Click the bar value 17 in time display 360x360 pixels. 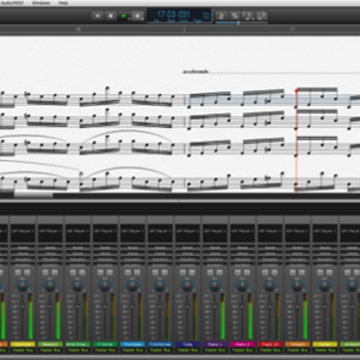[x=161, y=14]
